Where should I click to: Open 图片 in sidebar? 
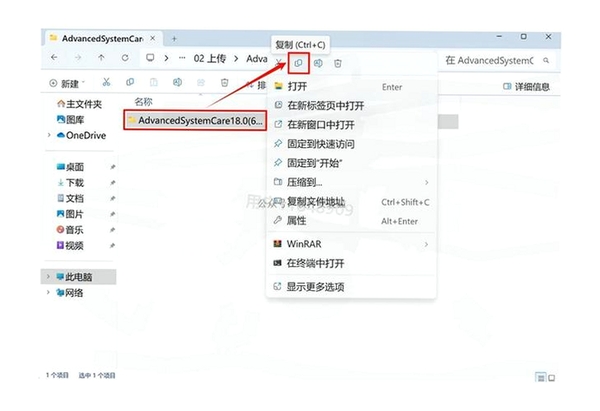pyautogui.click(x=70, y=214)
